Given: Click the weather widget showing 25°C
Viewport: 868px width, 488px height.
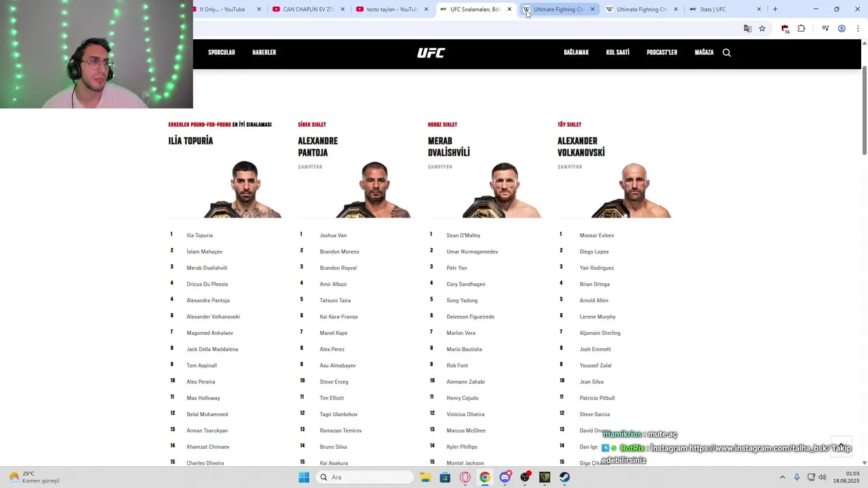Looking at the screenshot, I should (34, 477).
